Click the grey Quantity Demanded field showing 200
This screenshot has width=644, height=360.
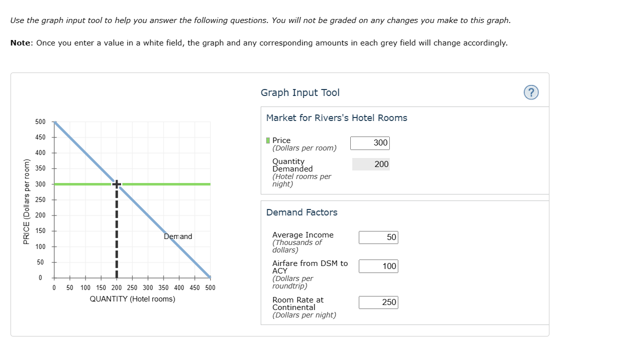coord(371,164)
